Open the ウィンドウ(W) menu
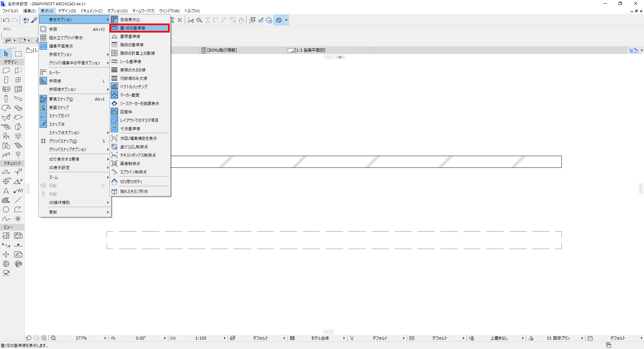Viewport: 644px width, 349px height. 169,11
